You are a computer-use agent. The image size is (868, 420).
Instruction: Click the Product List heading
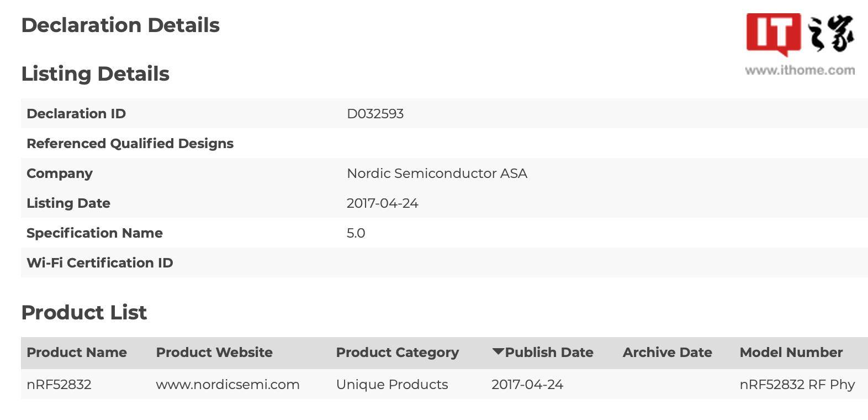[84, 313]
